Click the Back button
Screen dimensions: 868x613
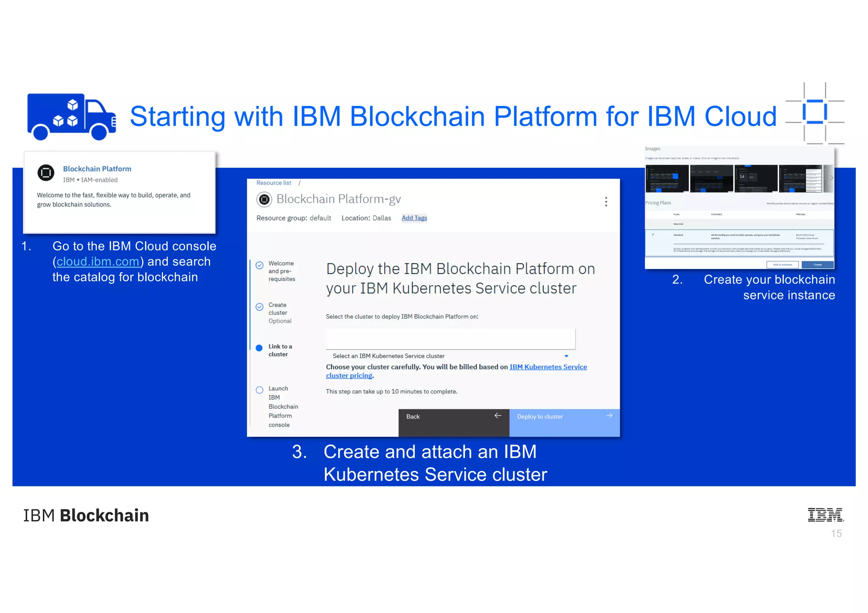[454, 422]
